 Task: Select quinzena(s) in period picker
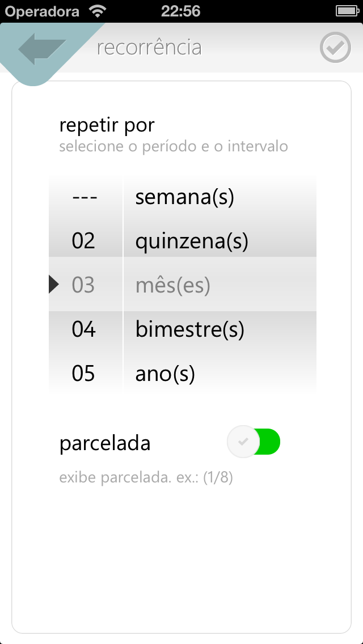click(192, 242)
